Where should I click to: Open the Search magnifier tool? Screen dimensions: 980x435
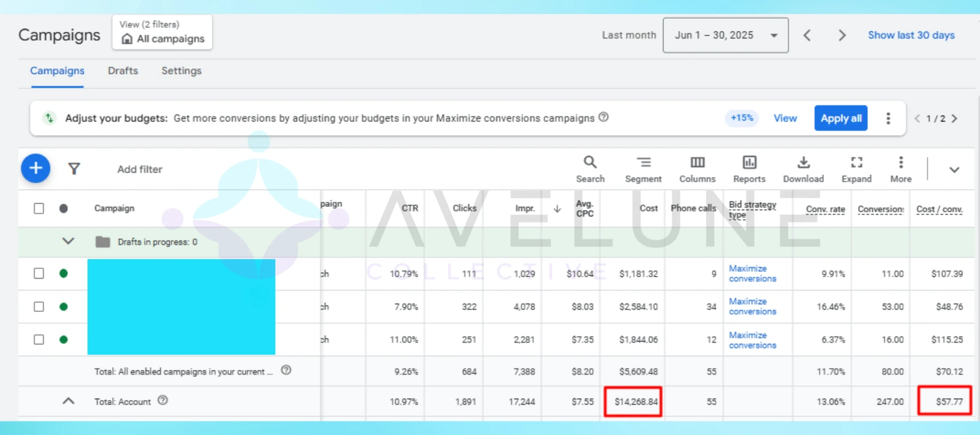(x=590, y=169)
